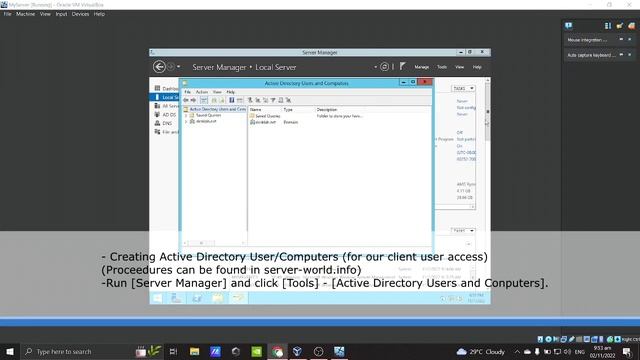Screen dimensions: 640x360
Task: Select File and Storage in Server Manager sidebar
Action: [x=167, y=132]
